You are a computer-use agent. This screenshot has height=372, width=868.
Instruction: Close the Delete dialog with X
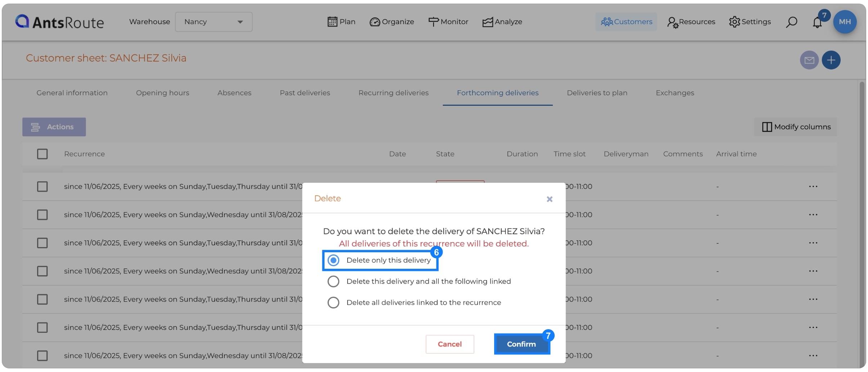point(549,199)
